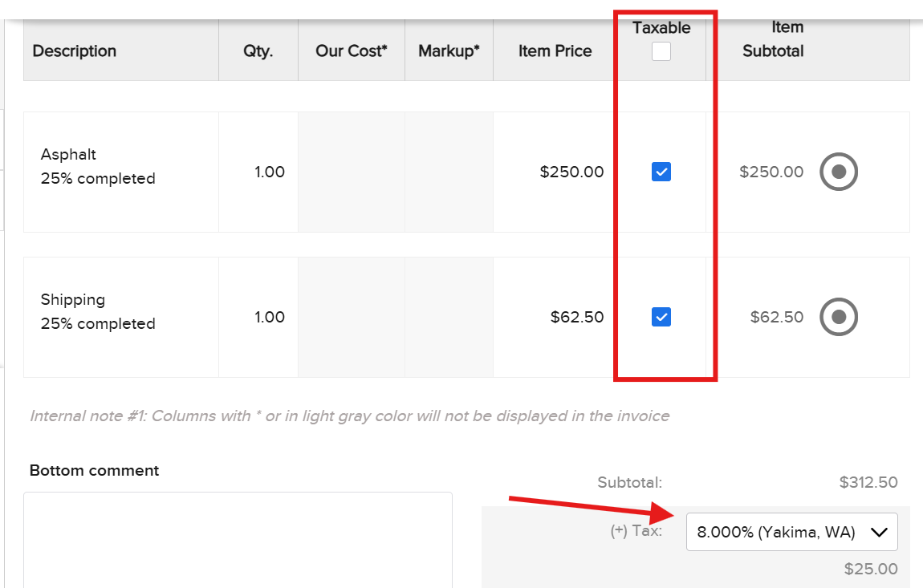This screenshot has width=923, height=588.
Task: Click the Our Cost column header
Action: (x=351, y=51)
